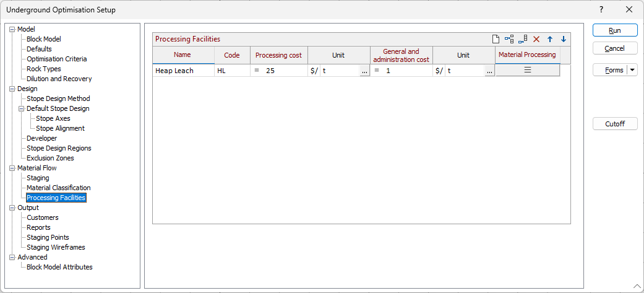The width and height of the screenshot is (644, 293).
Task: Open Stope Design Regions page
Action: coord(59,148)
